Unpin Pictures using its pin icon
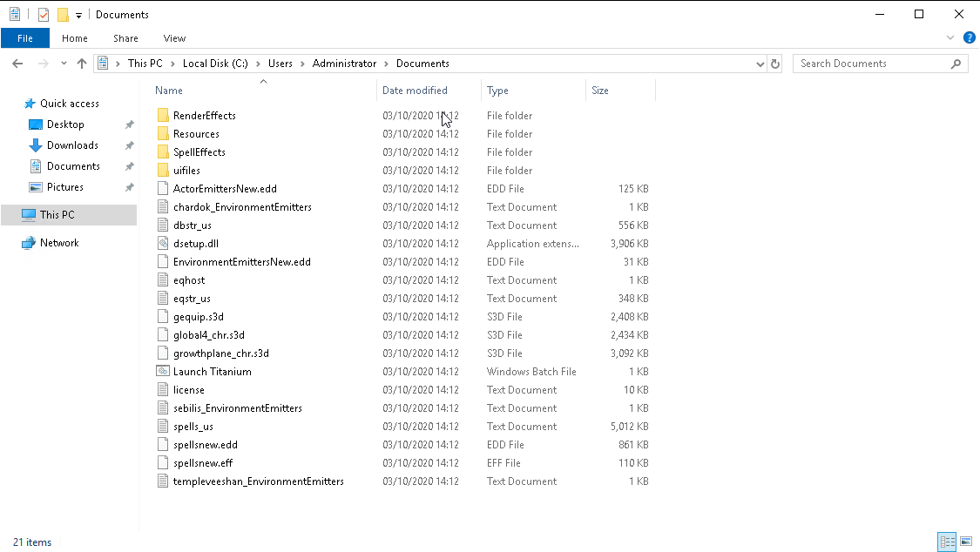 point(130,187)
